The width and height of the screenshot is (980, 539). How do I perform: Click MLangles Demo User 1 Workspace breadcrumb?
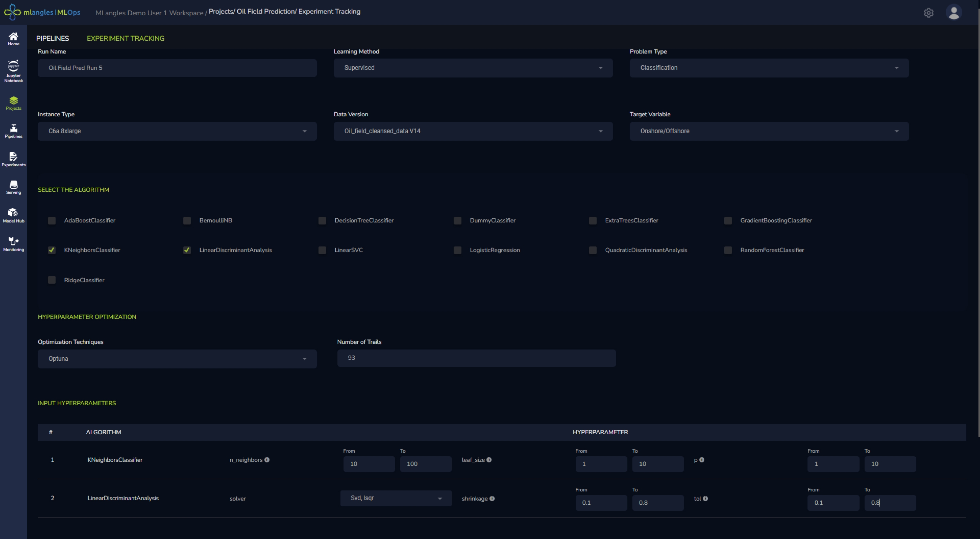click(x=149, y=13)
